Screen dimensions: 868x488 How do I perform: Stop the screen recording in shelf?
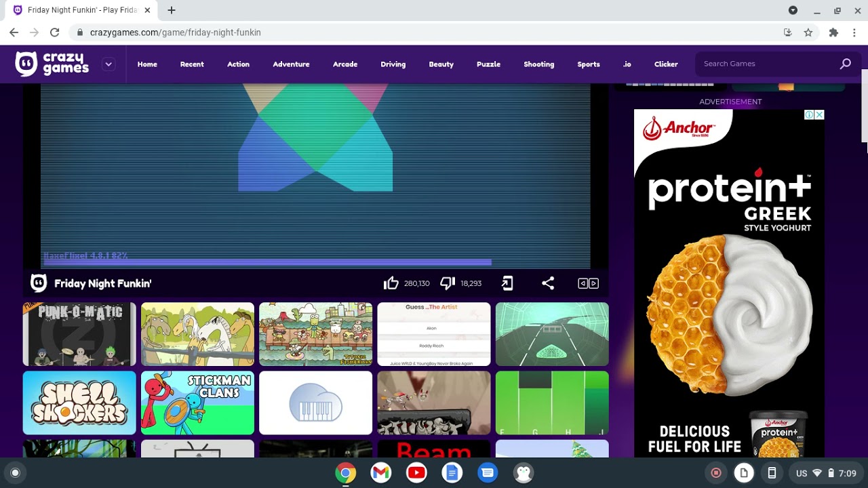716,473
